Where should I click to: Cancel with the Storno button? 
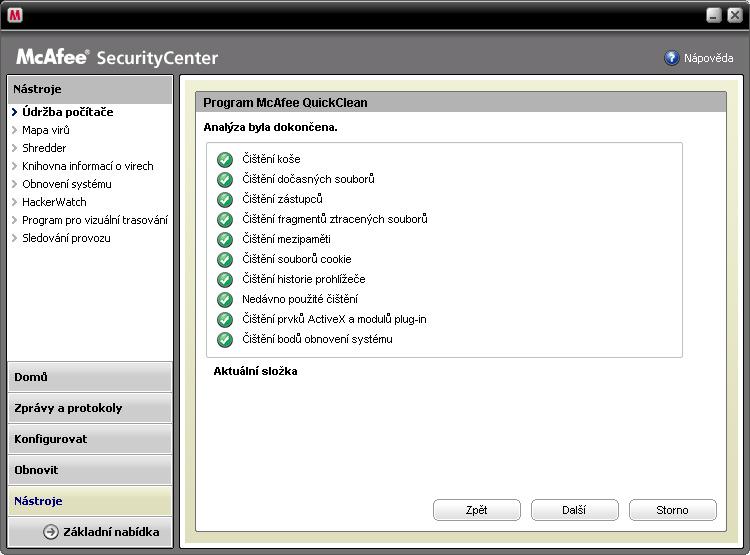pyautogui.click(x=673, y=510)
